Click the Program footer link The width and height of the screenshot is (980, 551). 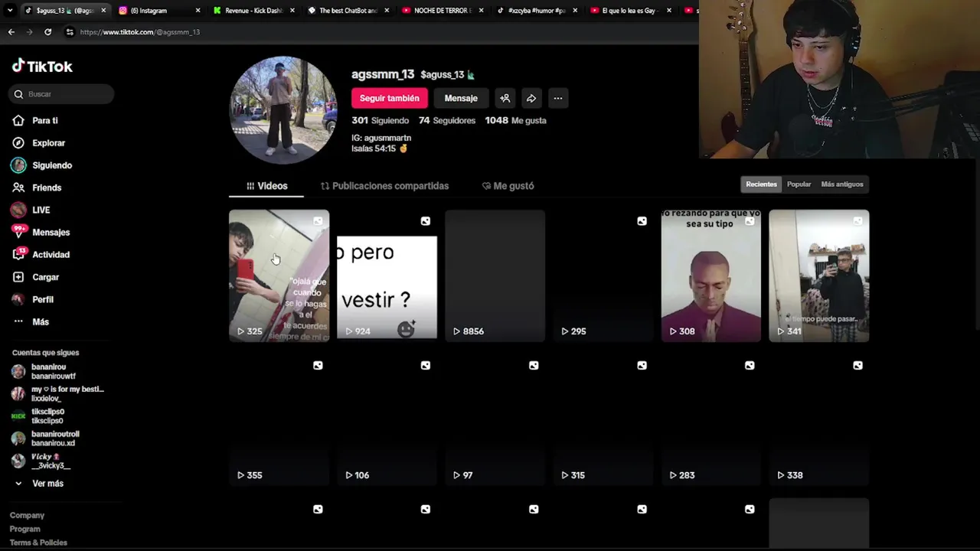24,529
